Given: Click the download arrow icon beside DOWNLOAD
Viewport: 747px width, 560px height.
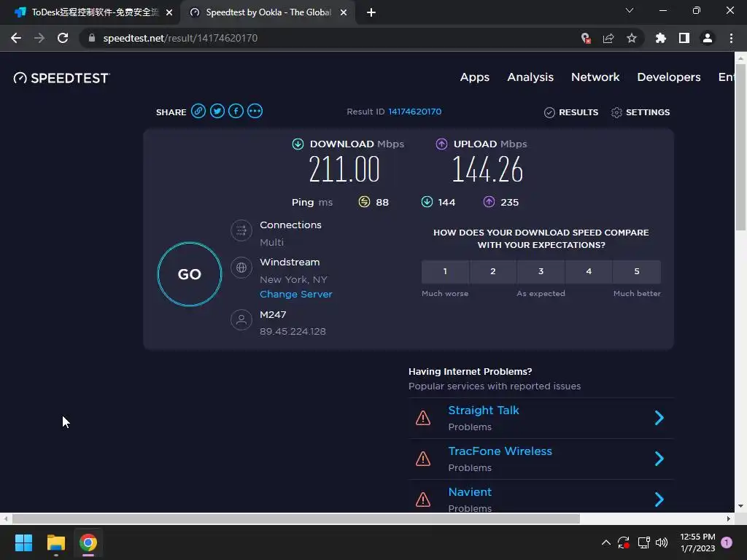Looking at the screenshot, I should click(x=298, y=144).
